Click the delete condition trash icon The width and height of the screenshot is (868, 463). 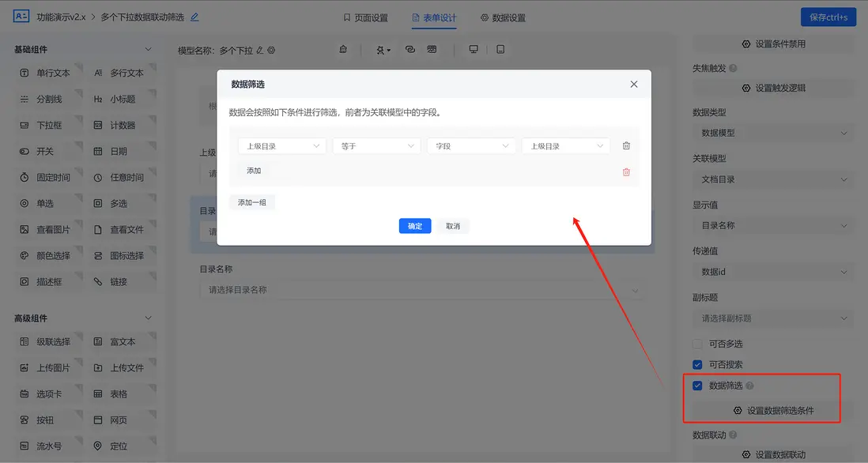pos(626,145)
